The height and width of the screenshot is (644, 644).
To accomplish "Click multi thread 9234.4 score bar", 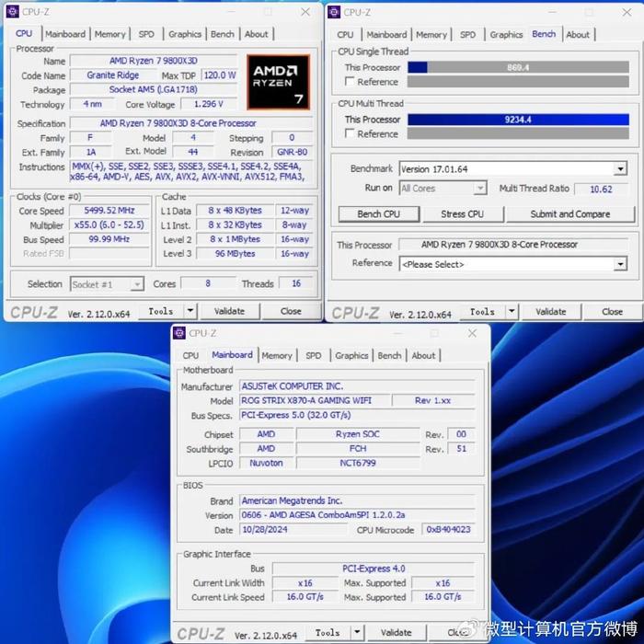I will pyautogui.click(x=518, y=120).
